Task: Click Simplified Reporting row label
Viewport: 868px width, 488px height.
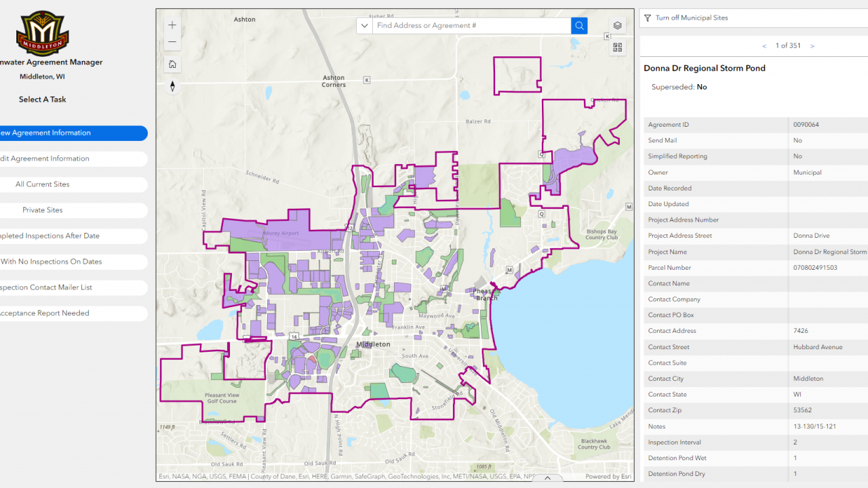Action: [x=677, y=157]
